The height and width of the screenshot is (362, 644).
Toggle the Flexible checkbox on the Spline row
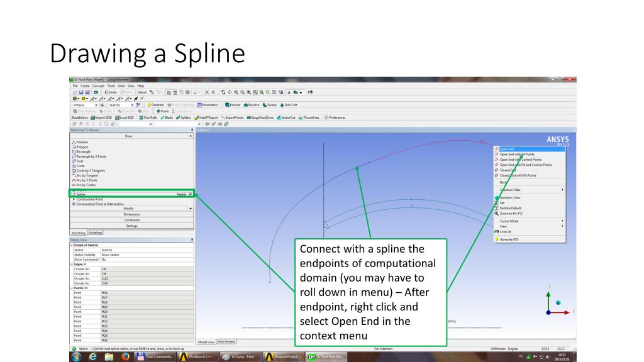point(190,194)
